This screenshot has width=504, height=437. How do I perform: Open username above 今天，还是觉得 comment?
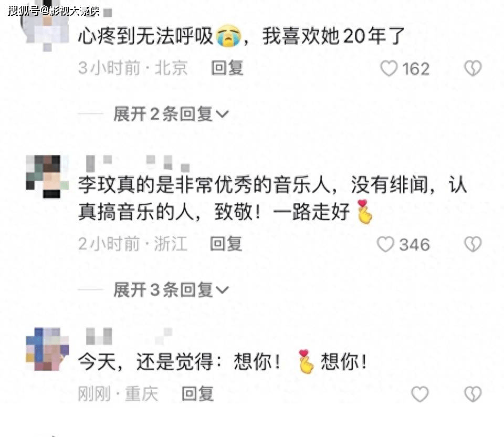point(129,336)
